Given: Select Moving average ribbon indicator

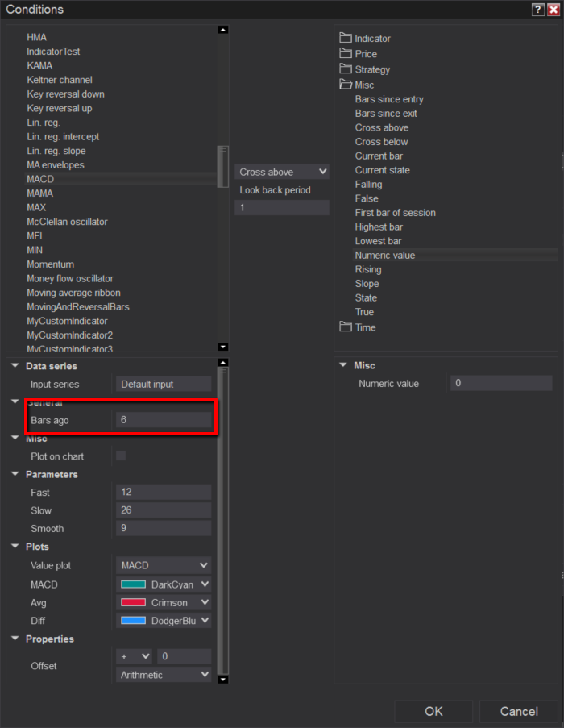Looking at the screenshot, I should (x=74, y=293).
